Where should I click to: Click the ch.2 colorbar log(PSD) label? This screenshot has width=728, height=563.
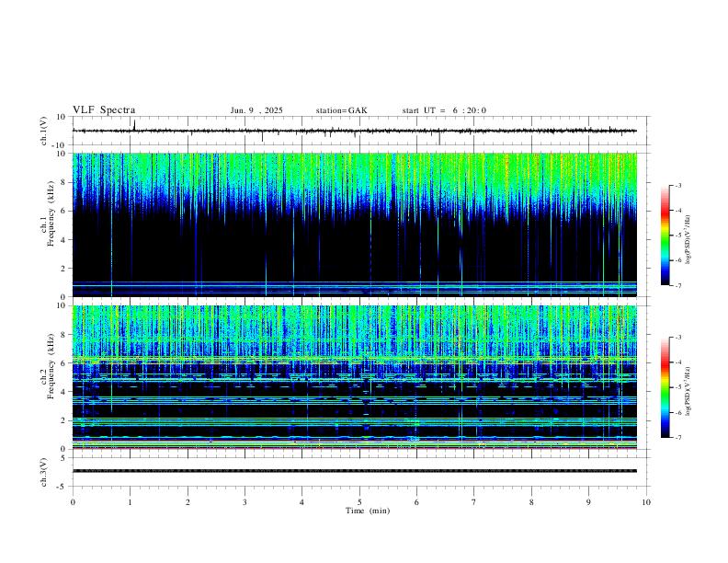tap(688, 391)
